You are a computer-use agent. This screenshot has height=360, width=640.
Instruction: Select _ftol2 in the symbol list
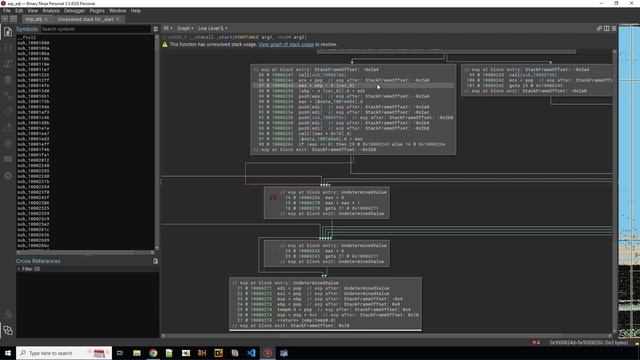(27, 38)
